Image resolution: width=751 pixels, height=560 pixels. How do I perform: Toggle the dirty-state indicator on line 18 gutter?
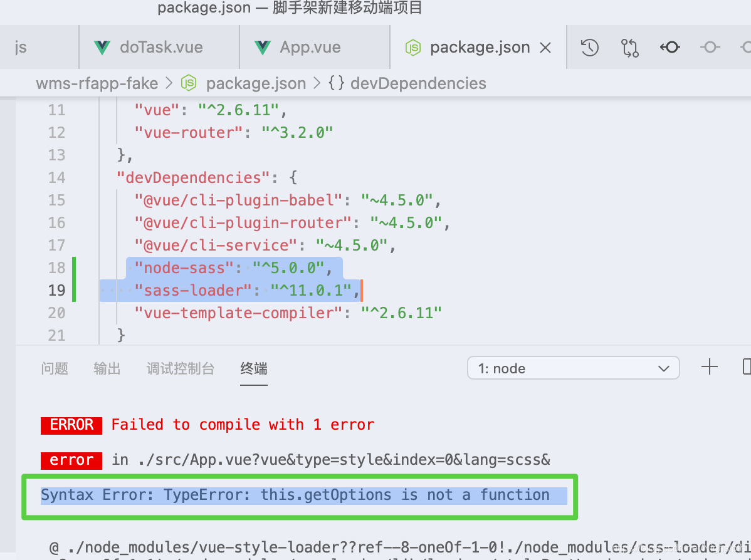click(x=73, y=267)
